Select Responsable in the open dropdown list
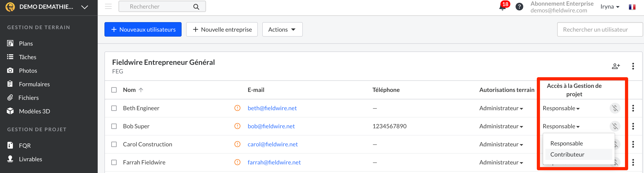 tap(578, 143)
